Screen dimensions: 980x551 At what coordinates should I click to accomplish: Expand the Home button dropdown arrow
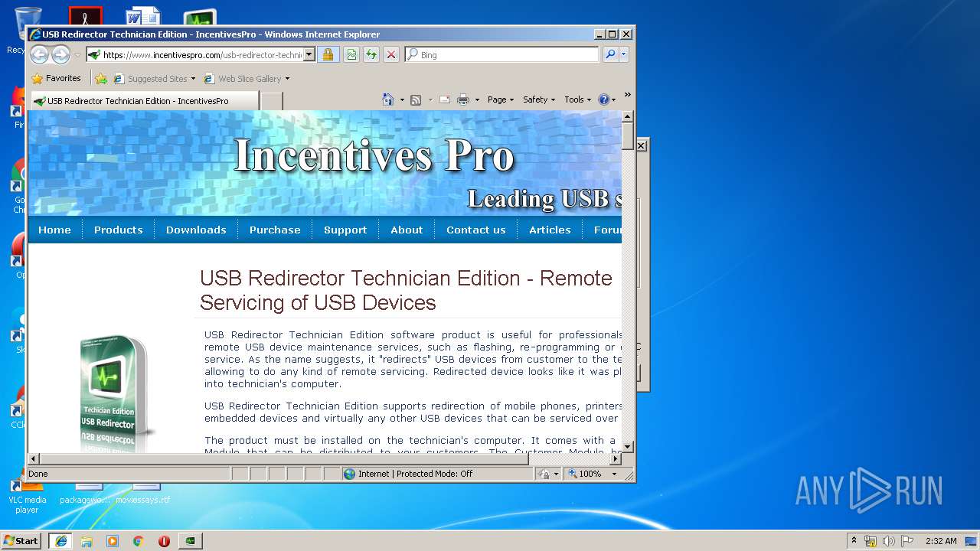402,99
